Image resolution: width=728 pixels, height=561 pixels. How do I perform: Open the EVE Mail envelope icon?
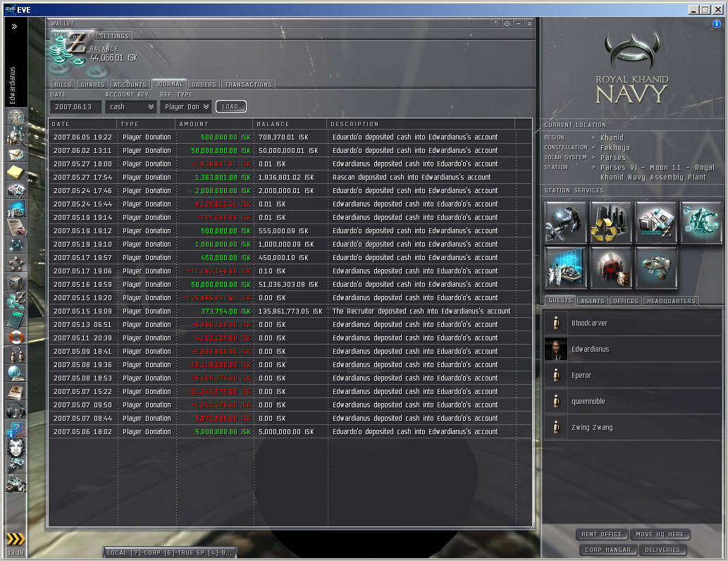pos(16,154)
